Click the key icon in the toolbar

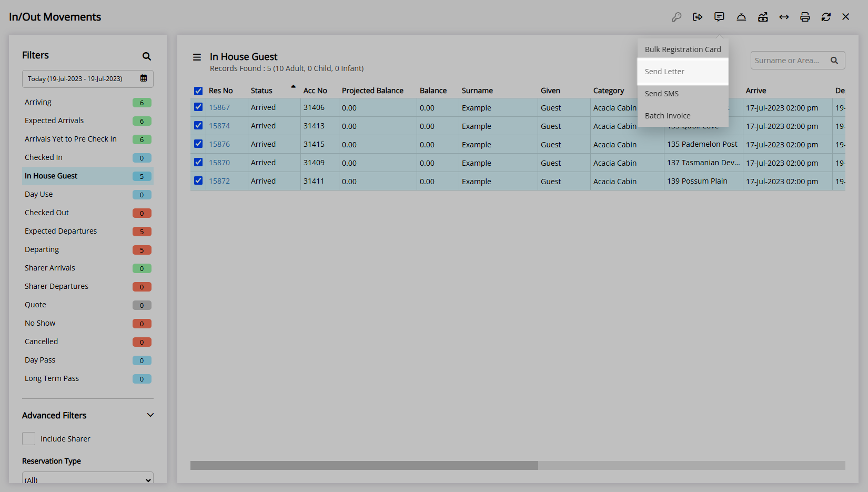point(677,17)
